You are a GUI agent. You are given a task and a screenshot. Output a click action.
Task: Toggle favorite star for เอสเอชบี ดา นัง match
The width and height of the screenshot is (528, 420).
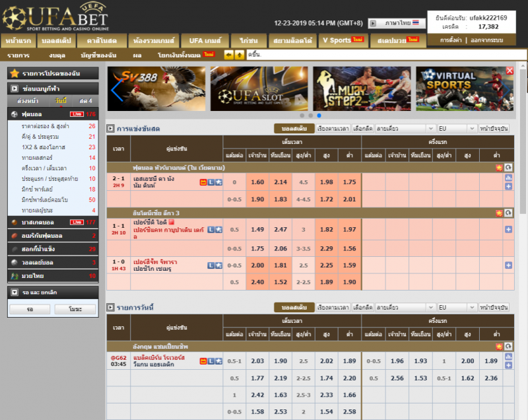click(x=219, y=182)
